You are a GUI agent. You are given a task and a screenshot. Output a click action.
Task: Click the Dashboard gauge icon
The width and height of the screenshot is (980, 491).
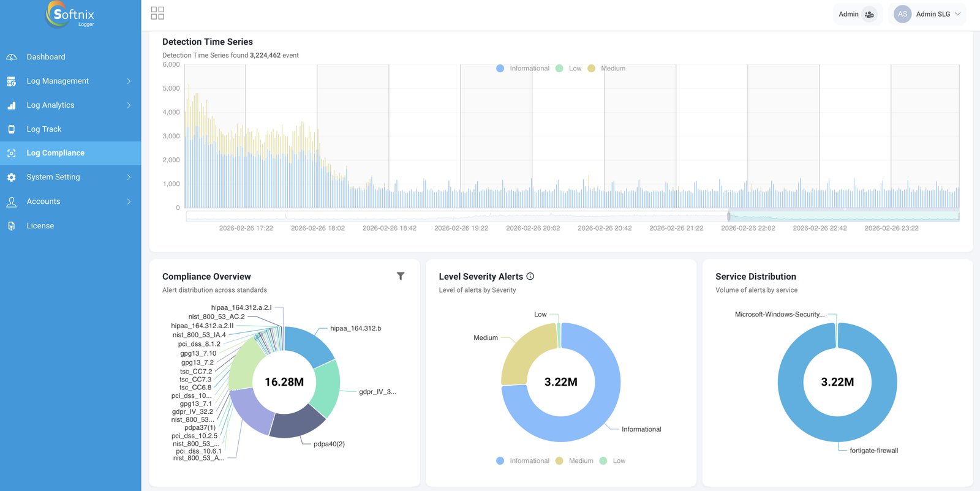(x=12, y=57)
